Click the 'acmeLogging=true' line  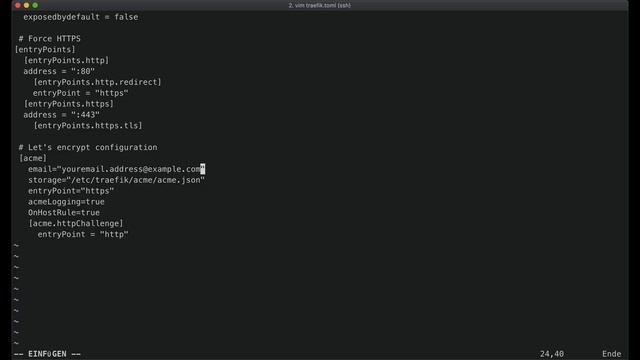[66, 202]
